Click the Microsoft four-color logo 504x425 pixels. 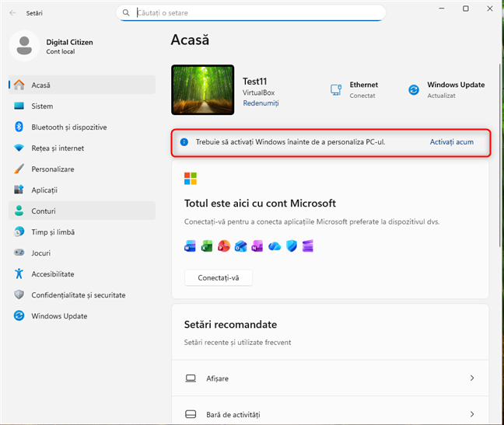191,179
